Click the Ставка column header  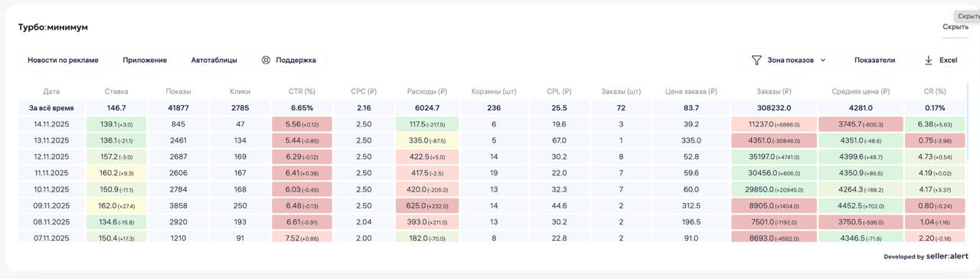[x=116, y=91]
